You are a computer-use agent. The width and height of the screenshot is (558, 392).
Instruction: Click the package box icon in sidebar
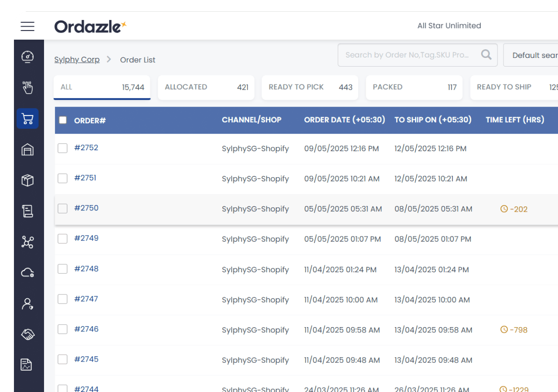28,180
